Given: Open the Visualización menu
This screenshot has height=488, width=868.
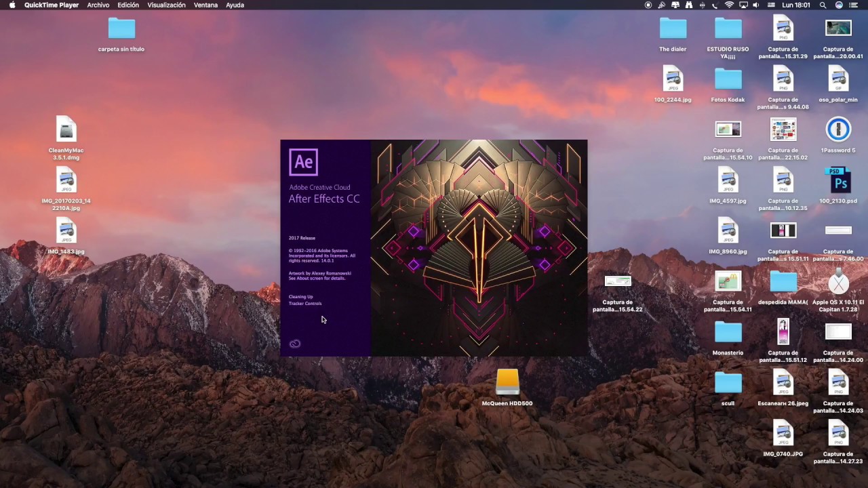Looking at the screenshot, I should (166, 5).
